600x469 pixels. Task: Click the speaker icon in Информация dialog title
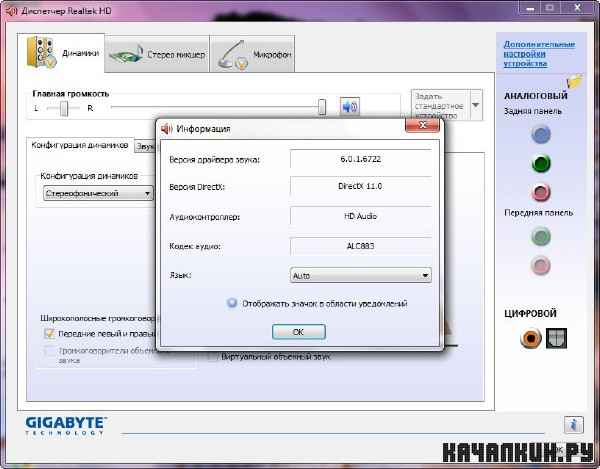(x=167, y=129)
